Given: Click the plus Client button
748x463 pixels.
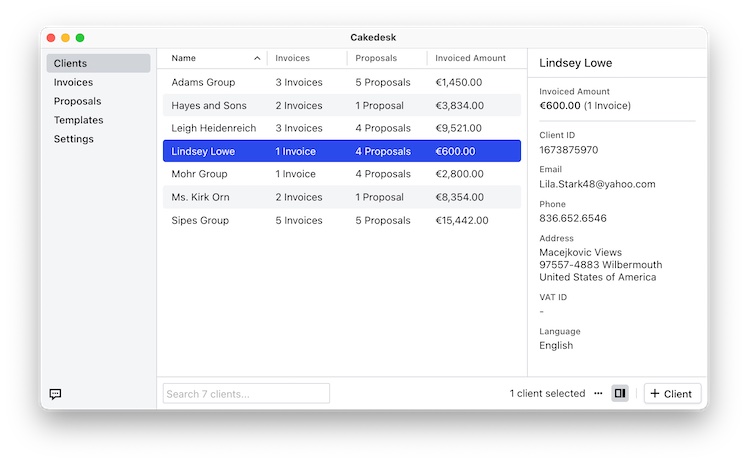Looking at the screenshot, I should pyautogui.click(x=672, y=394).
